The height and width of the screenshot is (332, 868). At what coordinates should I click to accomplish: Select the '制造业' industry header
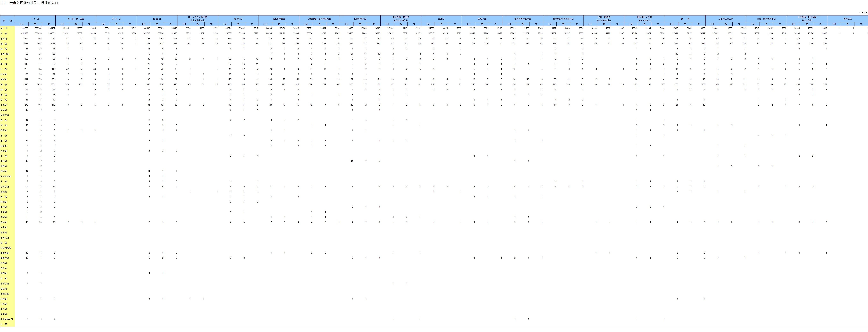[157, 18]
